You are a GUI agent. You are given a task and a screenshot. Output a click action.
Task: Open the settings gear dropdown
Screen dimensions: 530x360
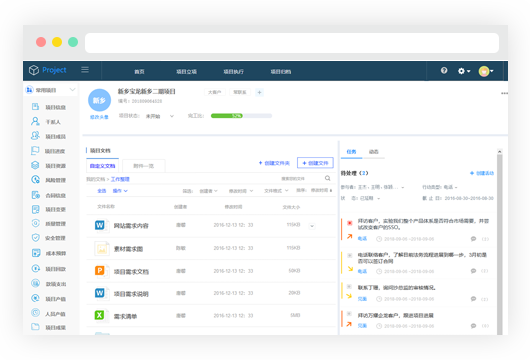(464, 71)
